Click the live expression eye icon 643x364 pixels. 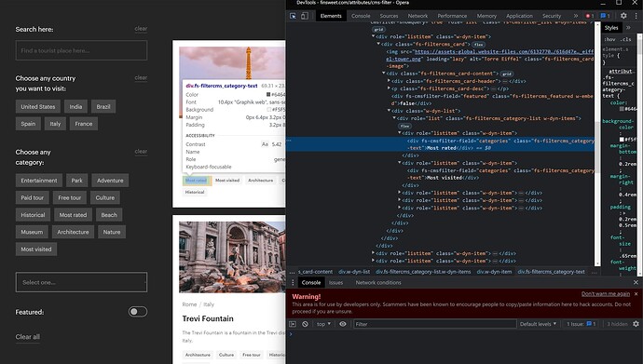[x=343, y=324]
